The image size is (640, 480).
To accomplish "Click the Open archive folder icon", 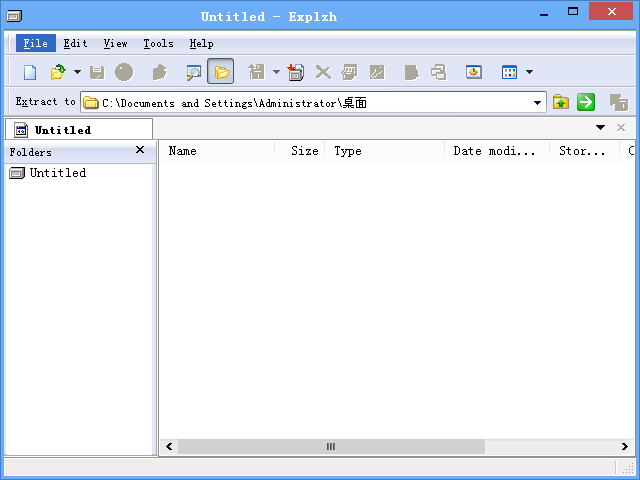I will [x=58, y=72].
